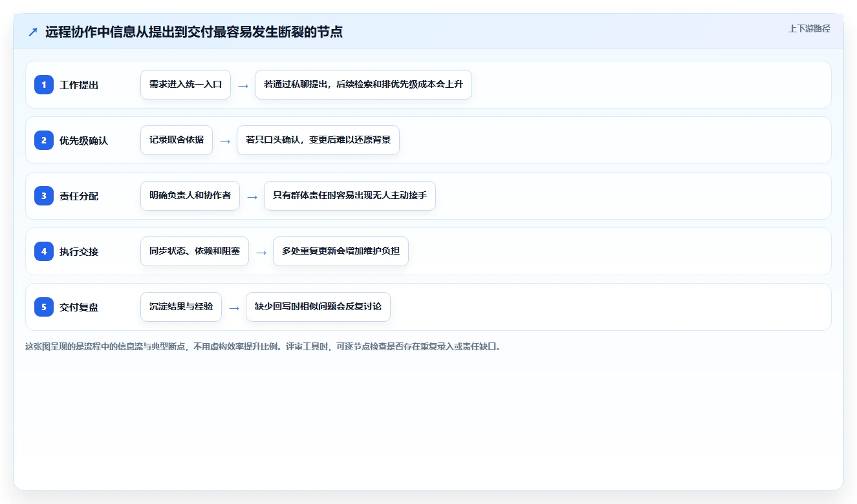The image size is (857, 504).
Task: Click the 只有群体责任时 risk box
Action: coord(350,196)
